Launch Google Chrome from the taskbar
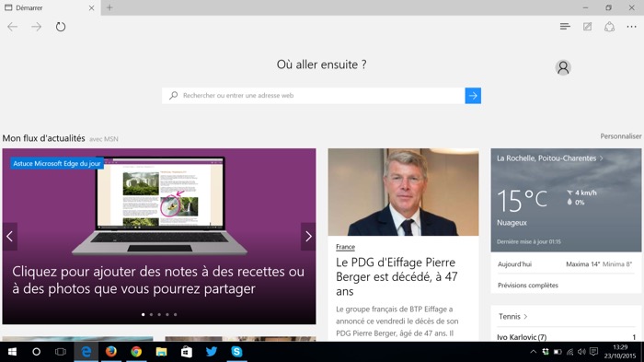This screenshot has height=362, width=644. [136, 352]
